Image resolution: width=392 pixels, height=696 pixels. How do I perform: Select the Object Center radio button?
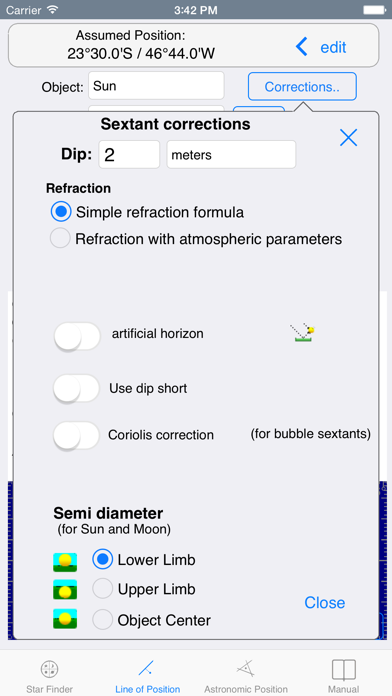[103, 619]
